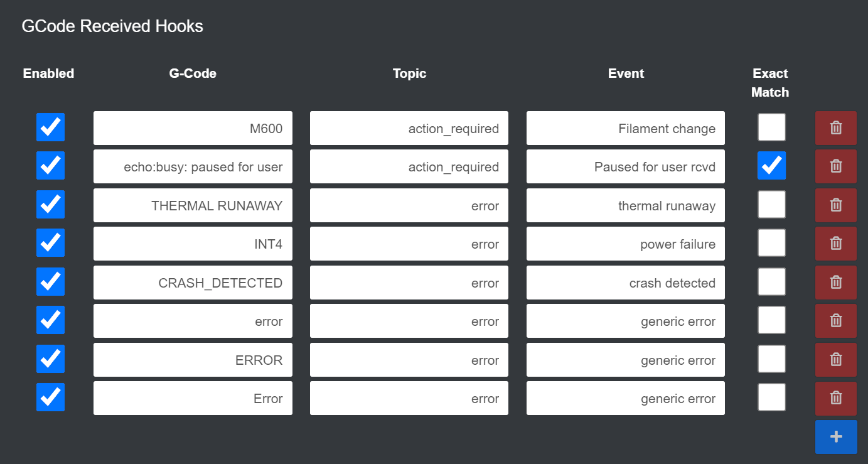Viewport: 868px width, 464px height.
Task: Check Exact Match for capitalized 'Error' row
Action: click(x=771, y=397)
